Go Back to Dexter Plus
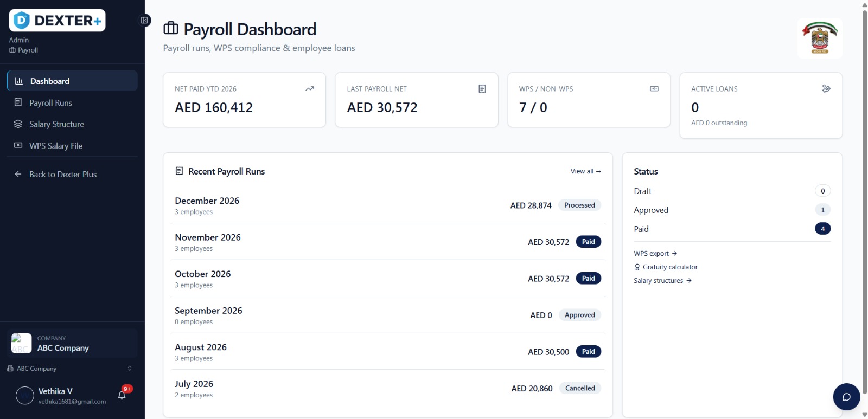 coord(72,174)
